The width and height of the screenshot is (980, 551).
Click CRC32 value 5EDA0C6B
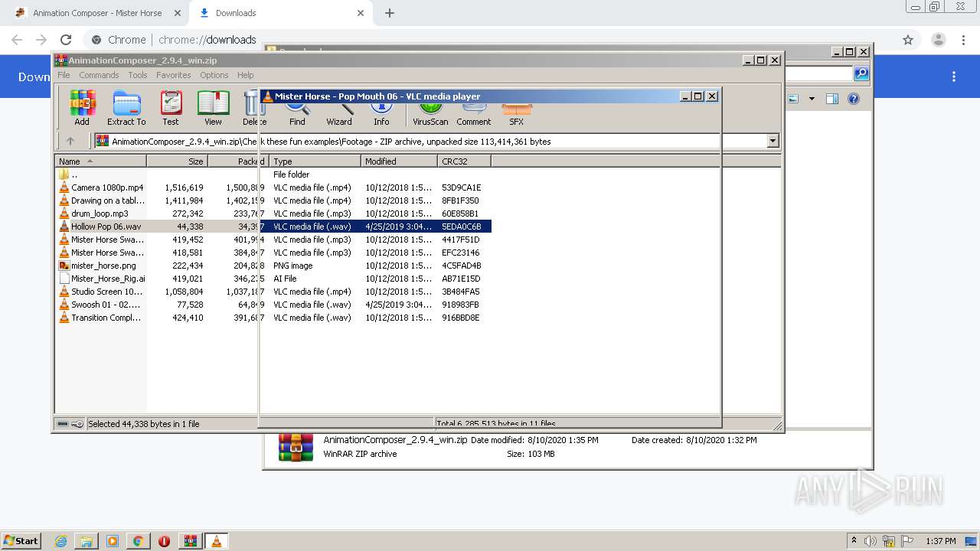coord(462,227)
